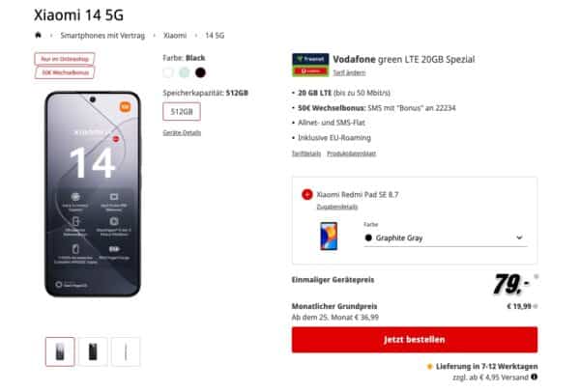Image resolution: width=580 pixels, height=392 pixels.
Task: Expand the dropdown using the chevron arrow
Action: [519, 238]
